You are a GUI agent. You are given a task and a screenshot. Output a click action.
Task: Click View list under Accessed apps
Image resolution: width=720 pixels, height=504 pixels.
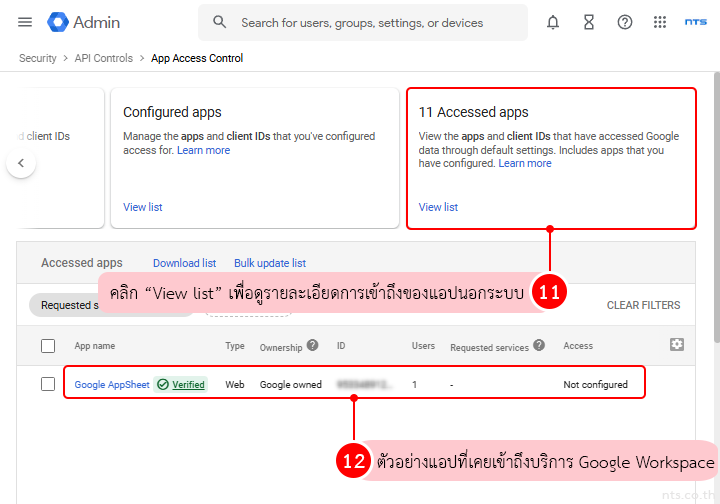click(438, 207)
